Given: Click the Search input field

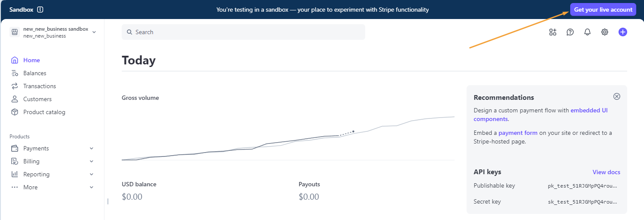Looking at the screenshot, I should click(243, 32).
